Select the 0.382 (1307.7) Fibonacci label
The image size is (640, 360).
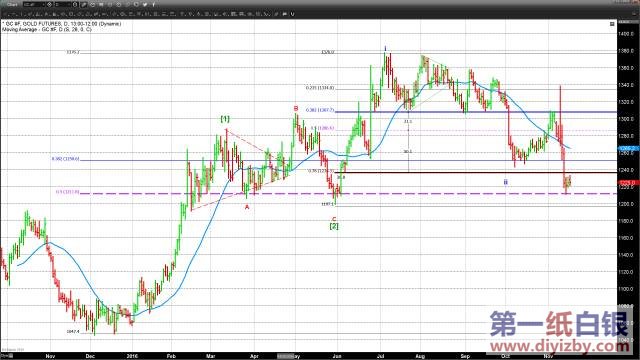(x=320, y=110)
